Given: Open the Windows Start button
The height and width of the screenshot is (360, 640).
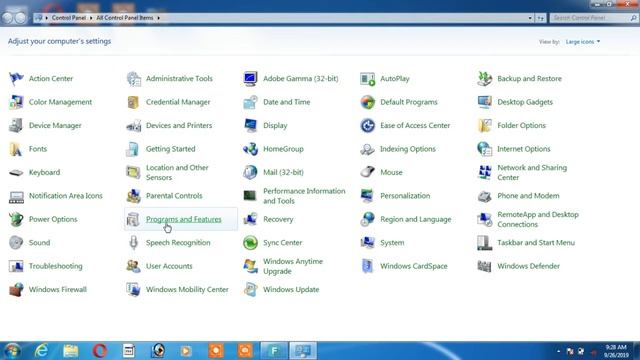Looking at the screenshot, I should pos(12,351).
